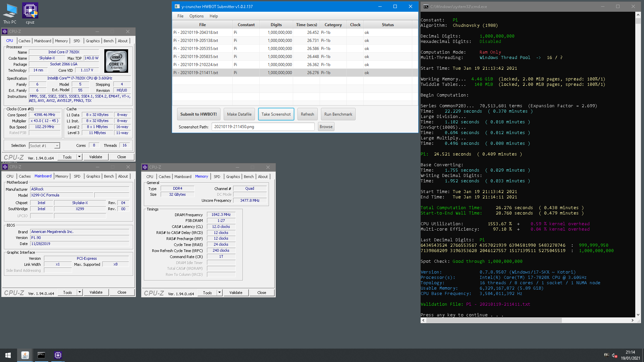Click the Time (secs) column header
This screenshot has height=362, width=644.
[306, 24]
